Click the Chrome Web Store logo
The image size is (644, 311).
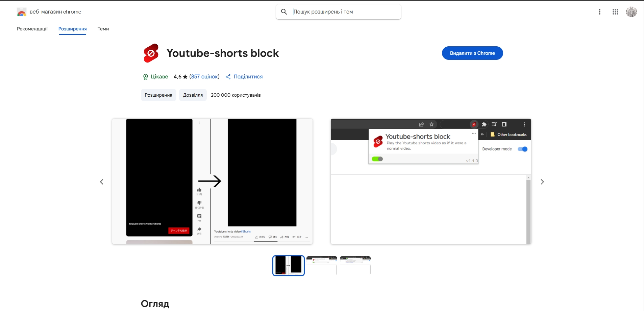click(x=22, y=12)
